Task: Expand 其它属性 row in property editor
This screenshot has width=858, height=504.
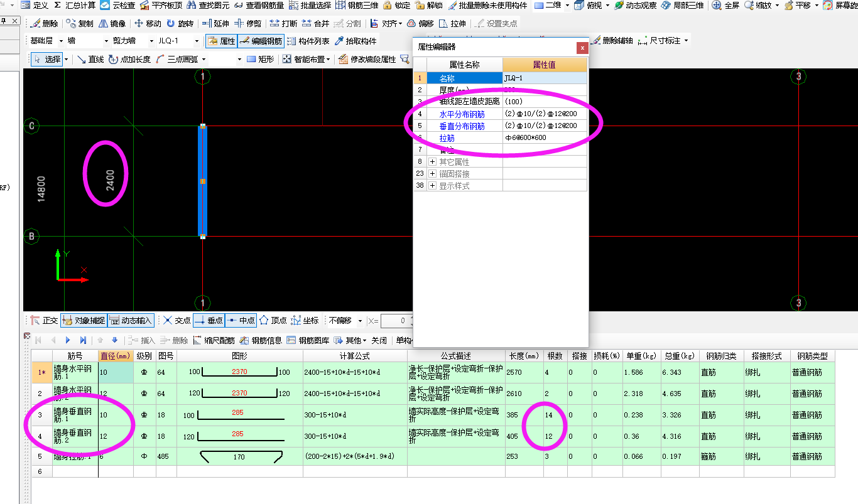Action: tap(432, 162)
